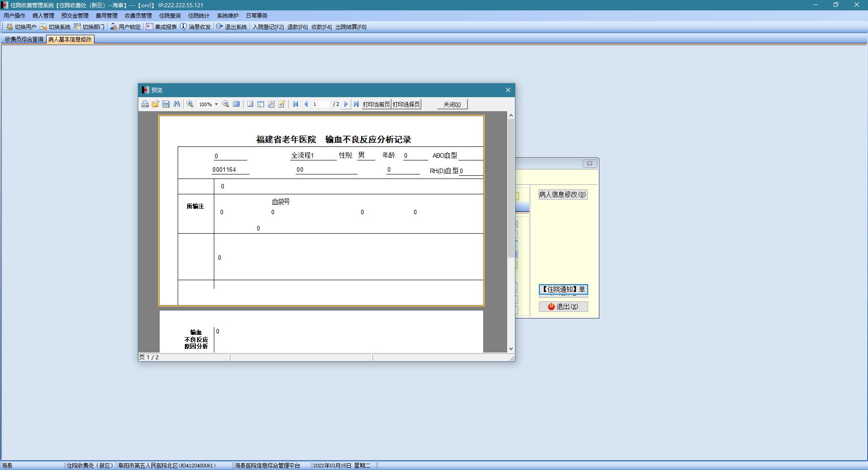Open the 100% zoom level dropdown

coord(216,104)
